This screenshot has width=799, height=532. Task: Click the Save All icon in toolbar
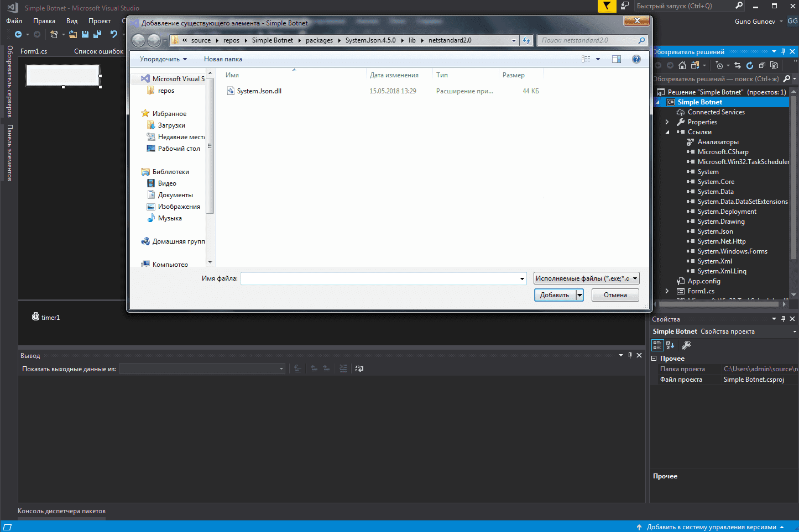point(97,34)
